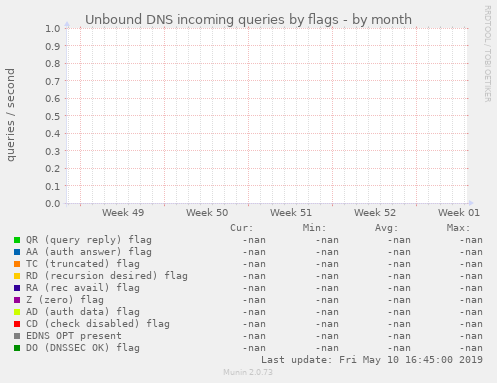Click the 'Cur:' column header
The height and width of the screenshot is (383, 497).
tap(242, 228)
